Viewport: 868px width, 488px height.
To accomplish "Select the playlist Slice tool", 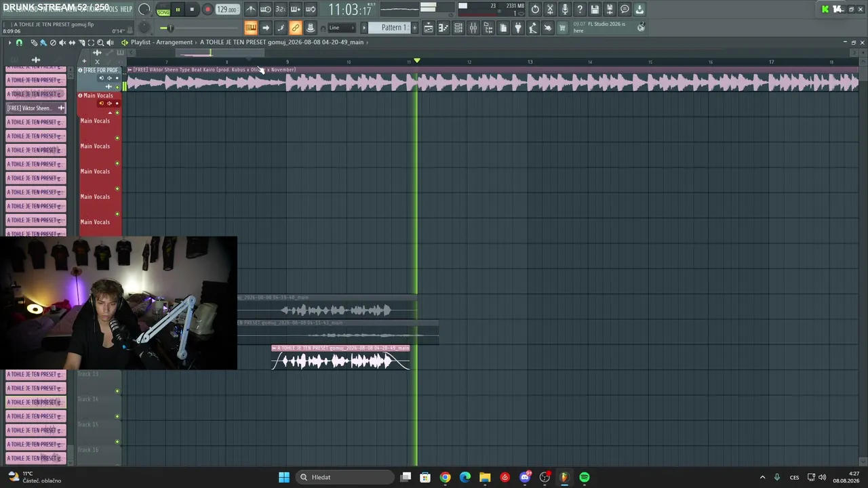I will (81, 42).
